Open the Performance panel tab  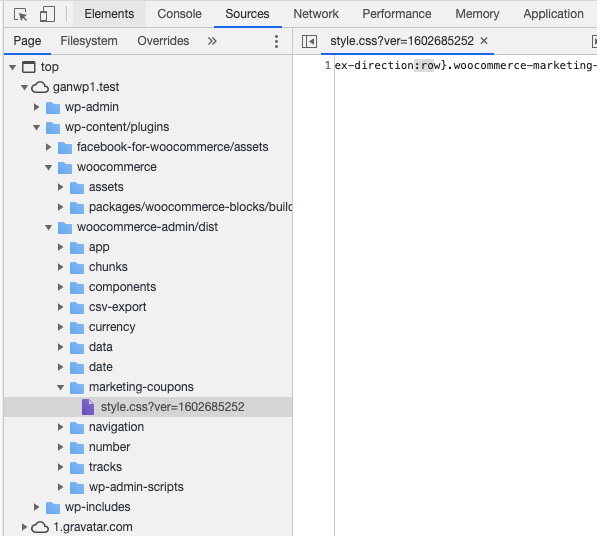(397, 14)
